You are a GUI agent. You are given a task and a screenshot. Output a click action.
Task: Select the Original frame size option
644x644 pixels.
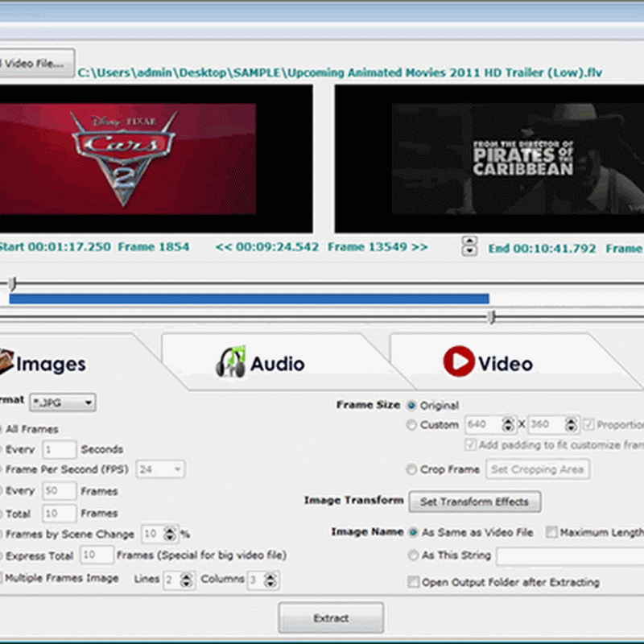click(x=411, y=406)
